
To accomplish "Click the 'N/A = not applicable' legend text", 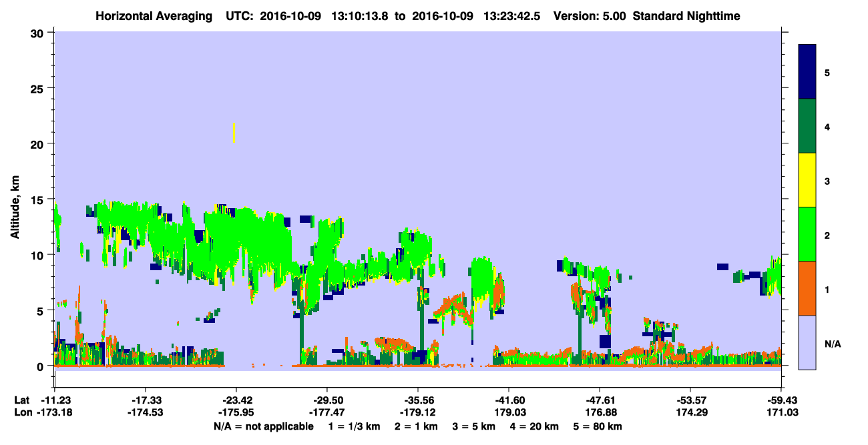I will (263, 426).
